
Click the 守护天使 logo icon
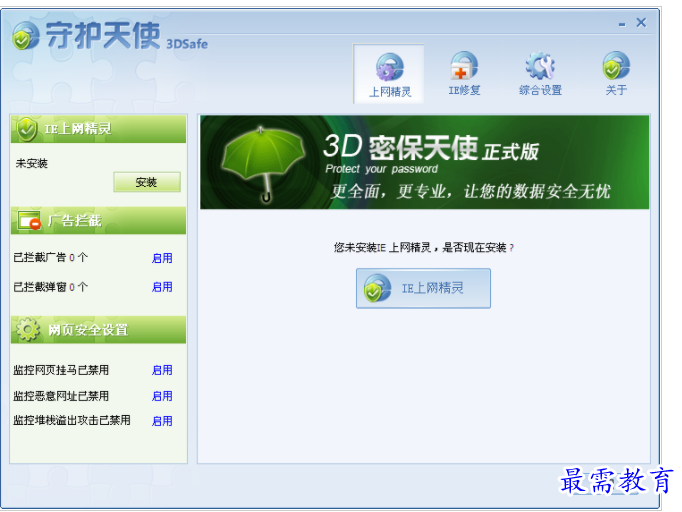pos(26,36)
